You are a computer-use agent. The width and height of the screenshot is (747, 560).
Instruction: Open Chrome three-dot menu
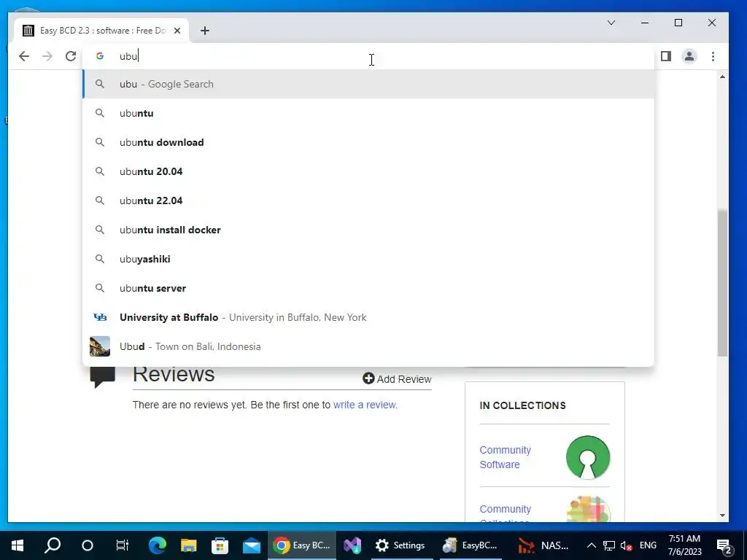tap(713, 56)
